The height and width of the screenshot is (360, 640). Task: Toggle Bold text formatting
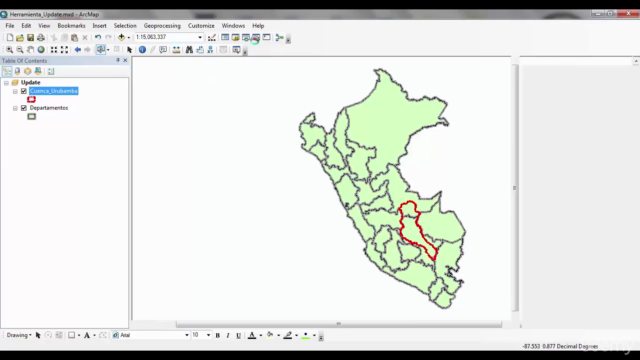point(218,336)
